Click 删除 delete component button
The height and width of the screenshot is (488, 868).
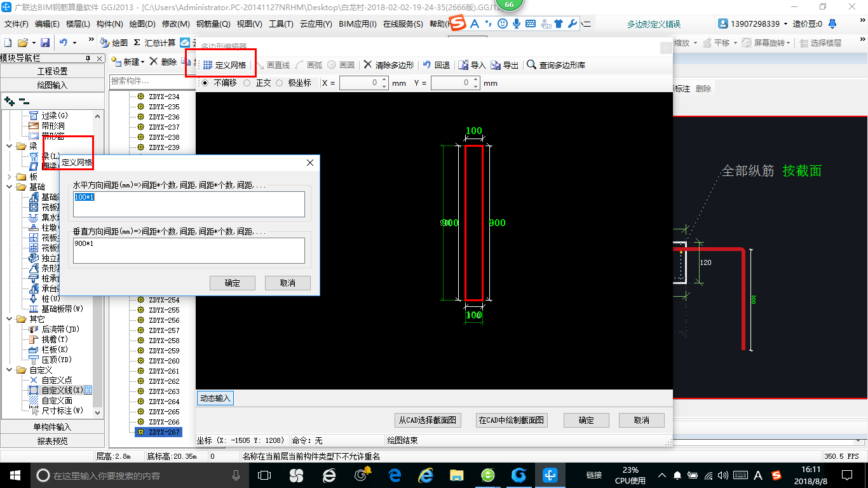pos(164,62)
